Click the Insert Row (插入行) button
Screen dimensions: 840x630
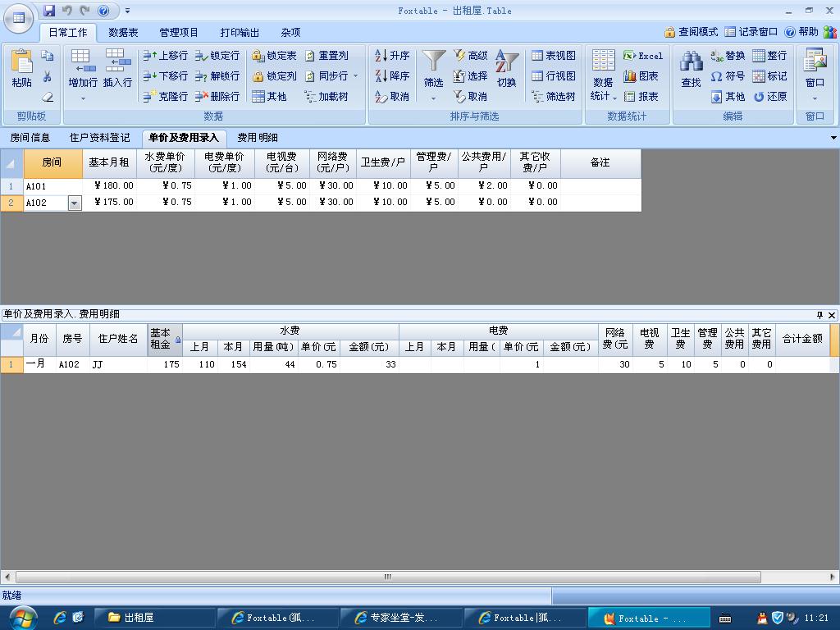(117, 69)
